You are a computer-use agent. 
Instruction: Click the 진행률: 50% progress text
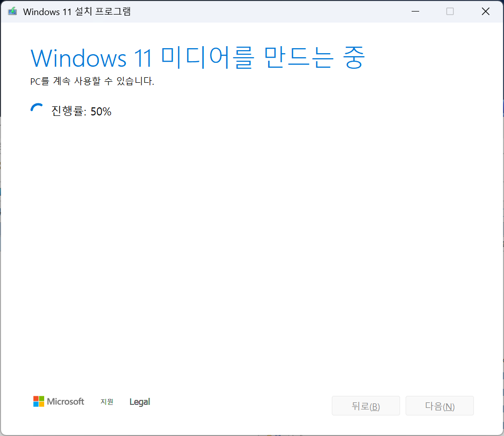pos(81,111)
